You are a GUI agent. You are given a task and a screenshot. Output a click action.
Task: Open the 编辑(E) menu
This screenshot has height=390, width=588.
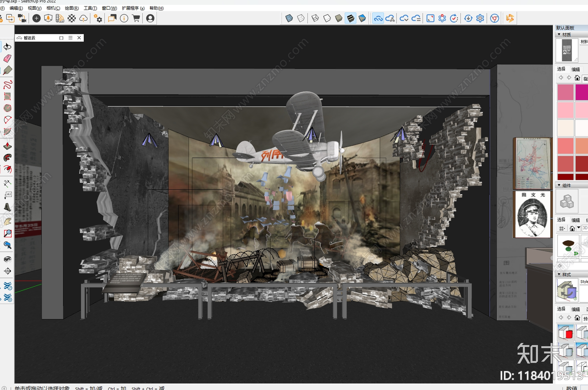16,8
